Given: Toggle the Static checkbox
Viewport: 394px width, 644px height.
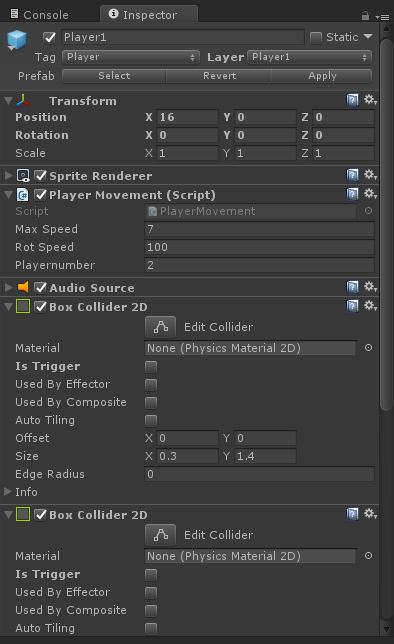Looking at the screenshot, I should coord(316,38).
